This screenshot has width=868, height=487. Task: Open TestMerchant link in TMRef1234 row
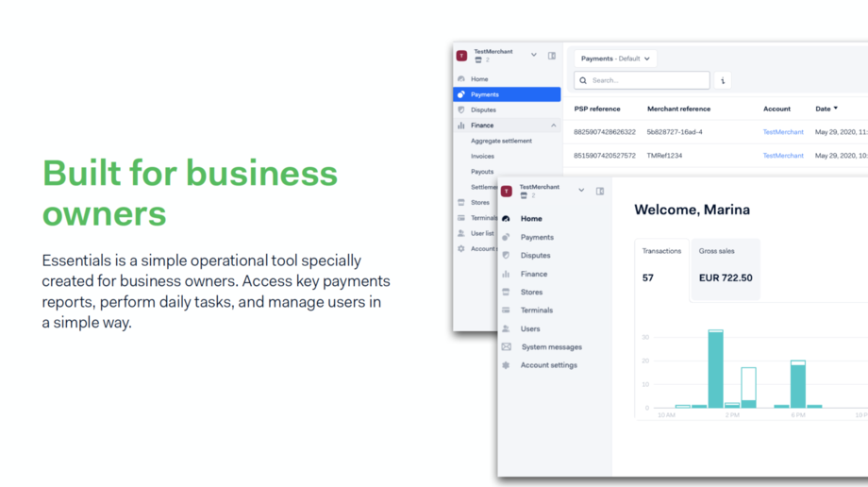pyautogui.click(x=783, y=156)
